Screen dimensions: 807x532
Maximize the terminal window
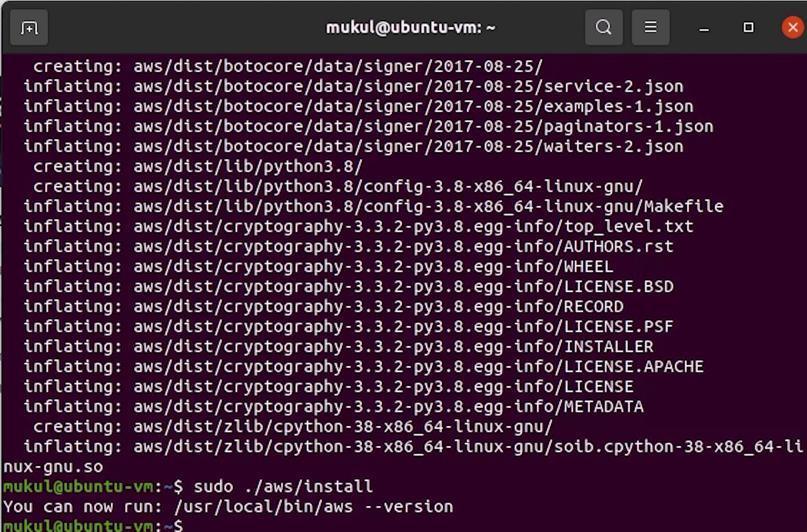pos(748,27)
